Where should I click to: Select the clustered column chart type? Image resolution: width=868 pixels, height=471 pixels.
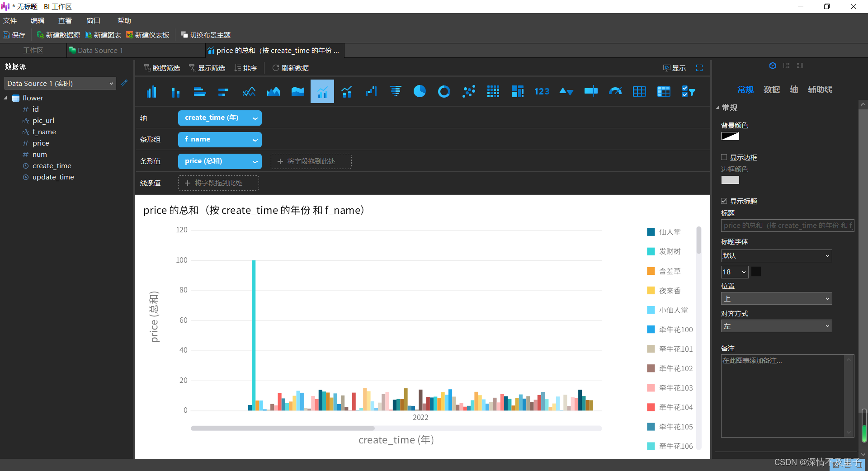151,92
